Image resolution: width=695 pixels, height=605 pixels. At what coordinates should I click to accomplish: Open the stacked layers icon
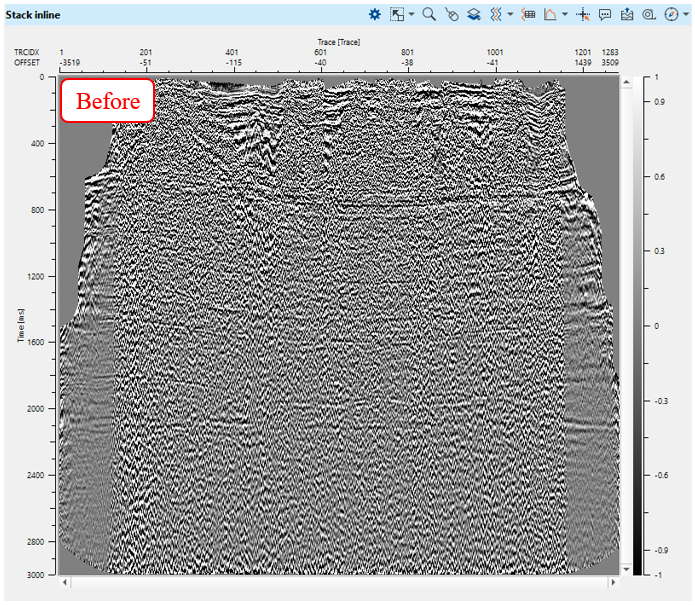(x=473, y=14)
